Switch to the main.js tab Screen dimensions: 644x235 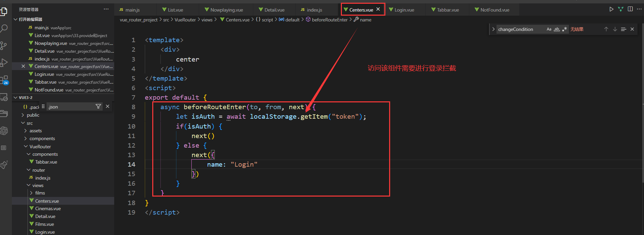(133, 10)
